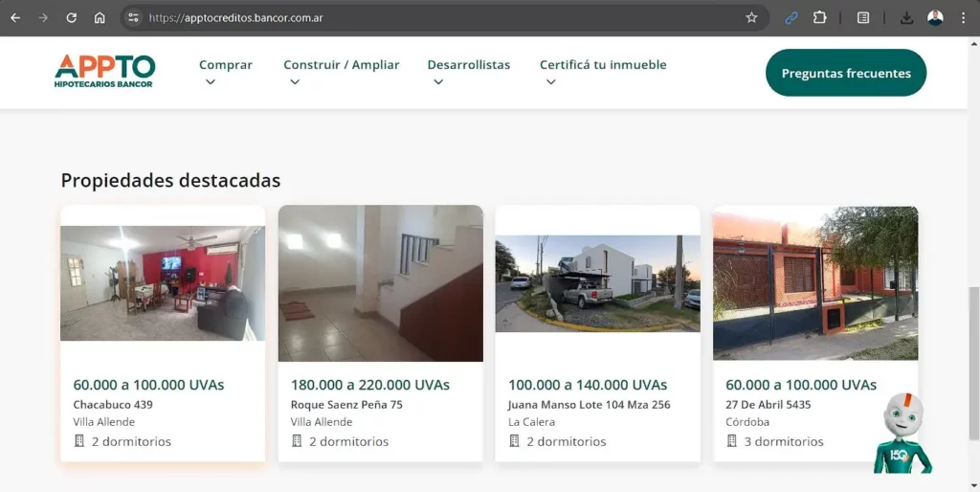Expand the Desarrollistas chevron
The width and height of the screenshot is (980, 492).
(438, 82)
